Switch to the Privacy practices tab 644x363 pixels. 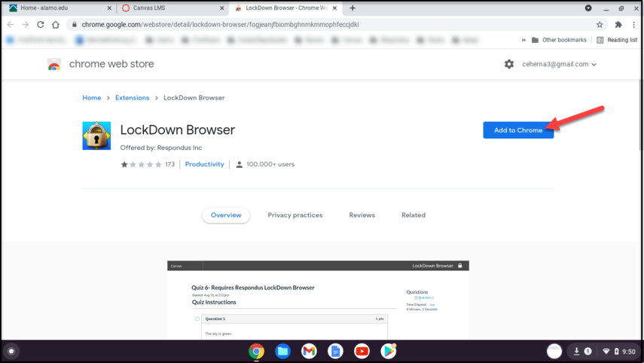tap(295, 215)
